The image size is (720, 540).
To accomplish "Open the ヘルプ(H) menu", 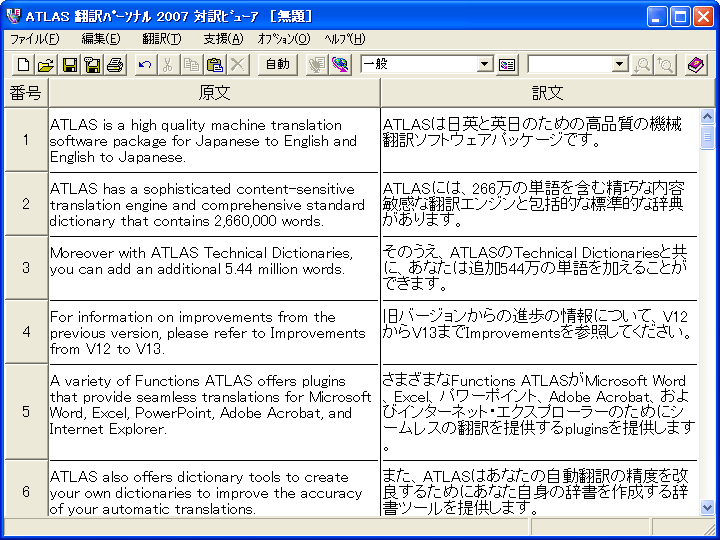I will coord(345,39).
